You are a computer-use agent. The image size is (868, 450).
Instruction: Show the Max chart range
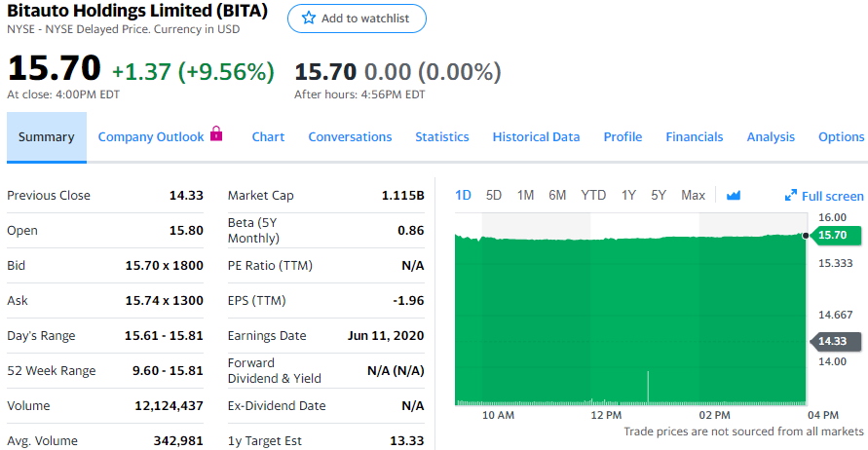pyautogui.click(x=693, y=196)
